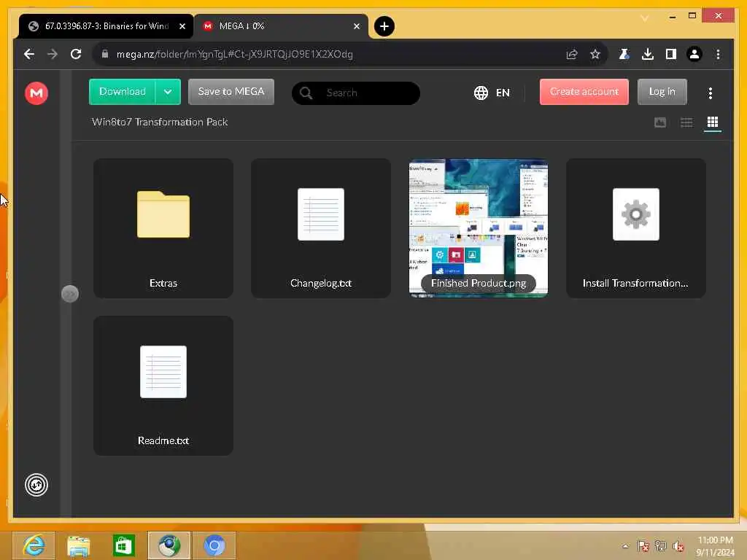Click the Log in button
The width and height of the screenshot is (747, 560).
(x=662, y=91)
